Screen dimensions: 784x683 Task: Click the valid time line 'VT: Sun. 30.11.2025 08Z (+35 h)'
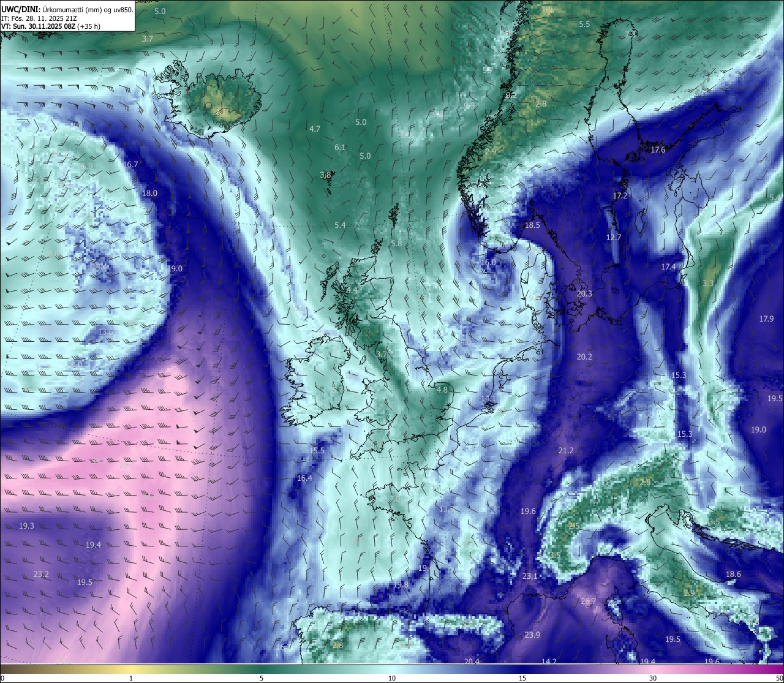coord(51,26)
